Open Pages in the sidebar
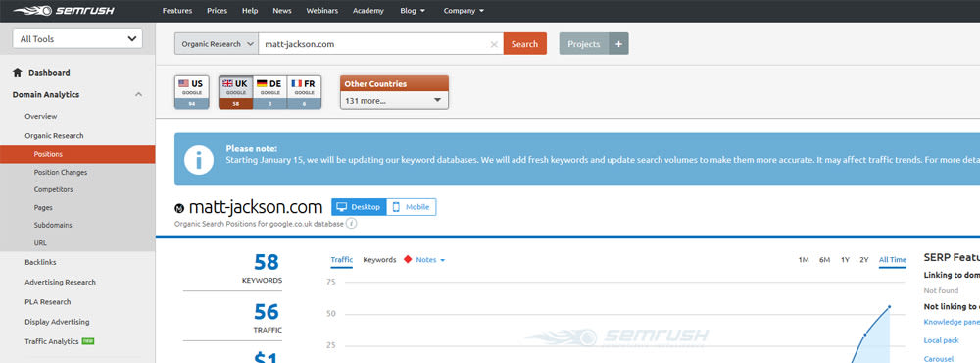 (43, 208)
